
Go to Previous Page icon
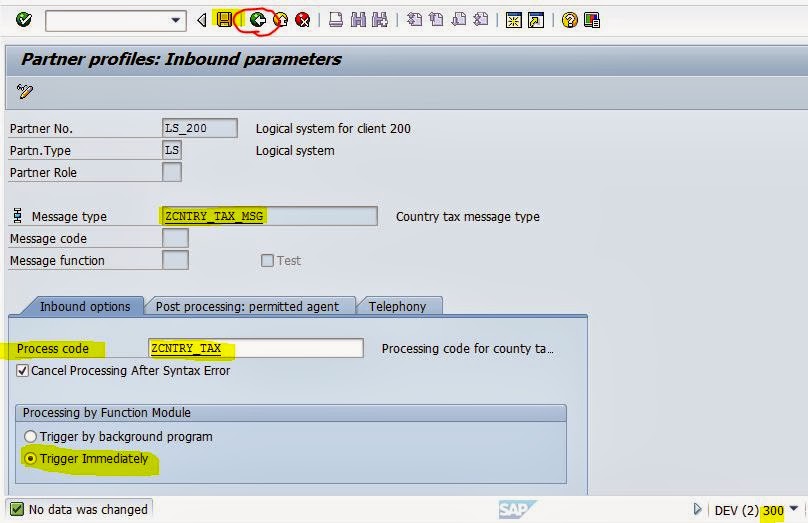coord(436,20)
